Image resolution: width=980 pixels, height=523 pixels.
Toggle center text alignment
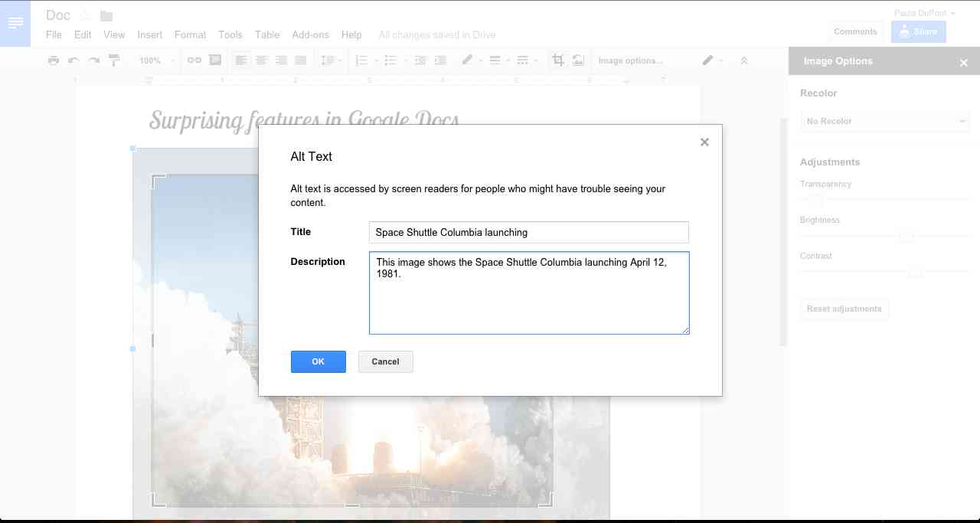pos(263,60)
